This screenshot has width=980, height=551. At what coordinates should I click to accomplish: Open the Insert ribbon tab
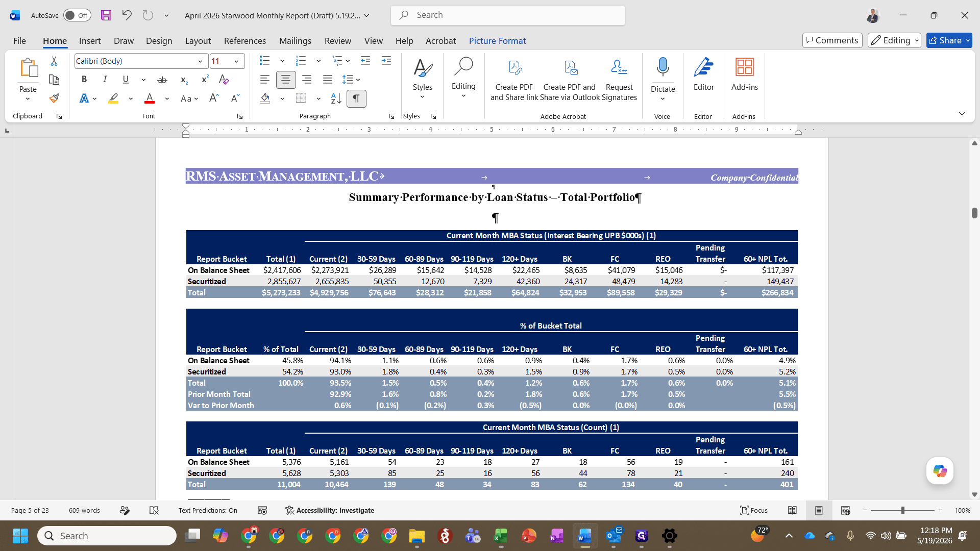point(90,41)
